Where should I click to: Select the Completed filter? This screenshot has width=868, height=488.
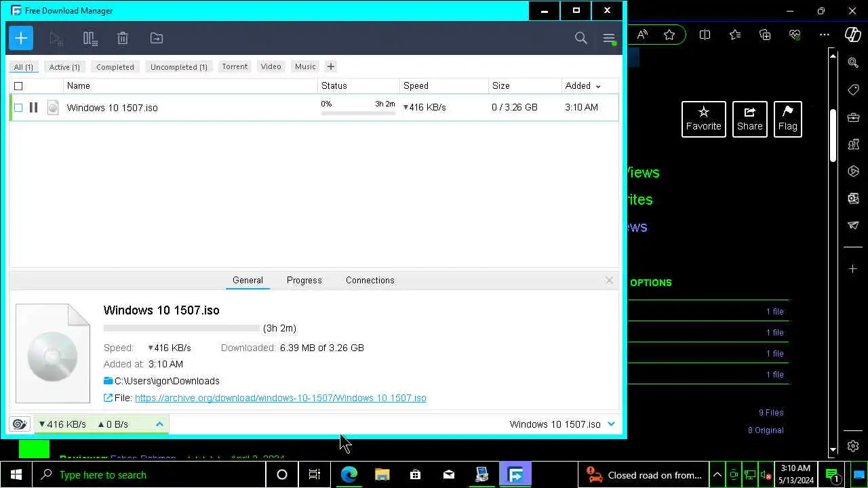coord(115,67)
